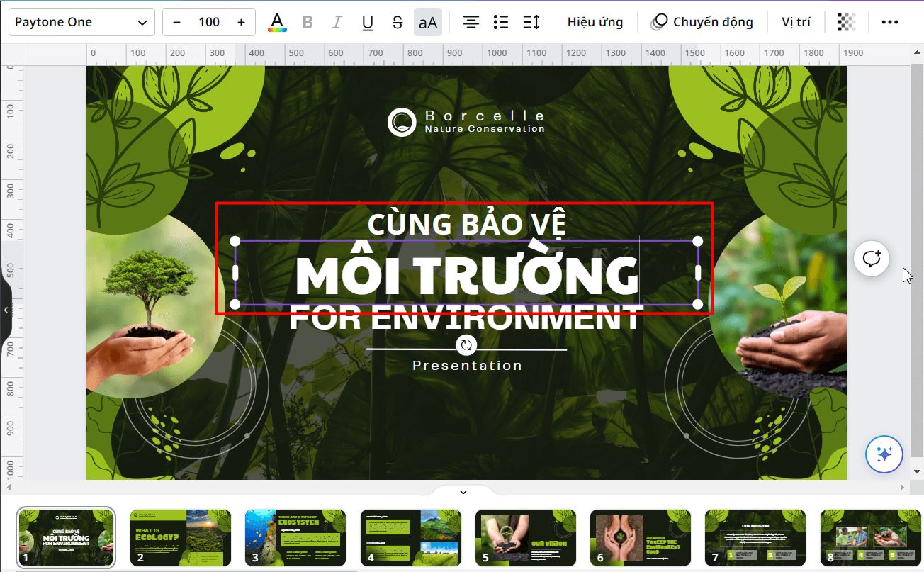Open the Chuyển động animation panel
This screenshot has width=924, height=572.
702,21
